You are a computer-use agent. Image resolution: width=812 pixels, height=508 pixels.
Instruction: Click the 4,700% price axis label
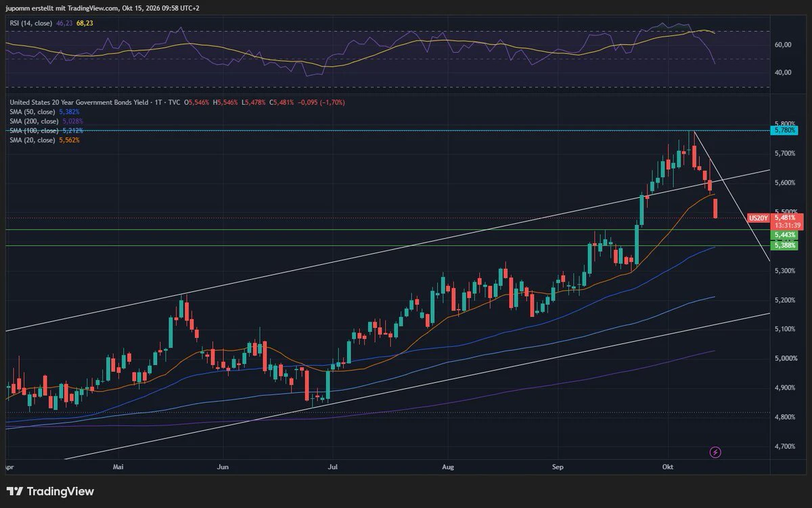click(x=785, y=446)
